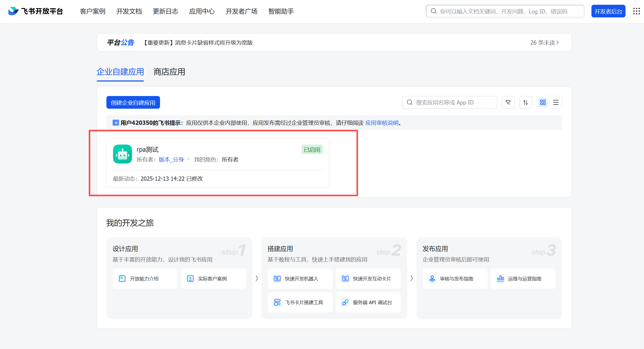Switch to list view layout
The height and width of the screenshot is (349, 644).
click(x=556, y=102)
